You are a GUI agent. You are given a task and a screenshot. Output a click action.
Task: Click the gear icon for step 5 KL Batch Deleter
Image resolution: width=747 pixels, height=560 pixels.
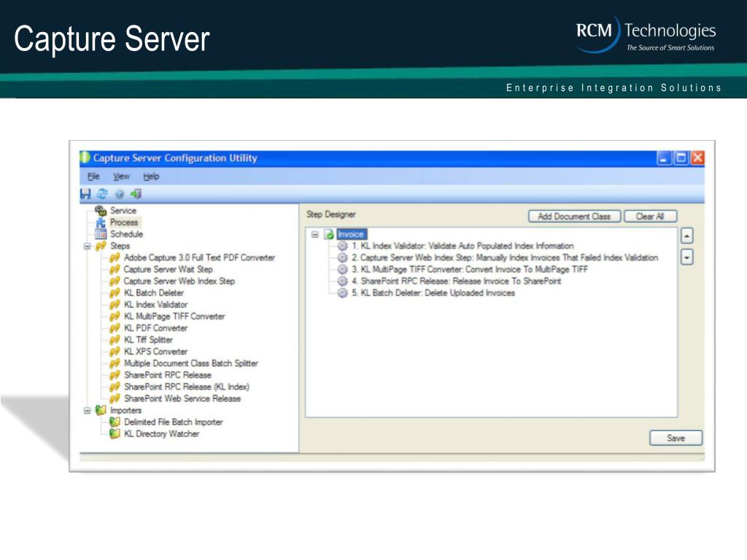click(x=343, y=293)
